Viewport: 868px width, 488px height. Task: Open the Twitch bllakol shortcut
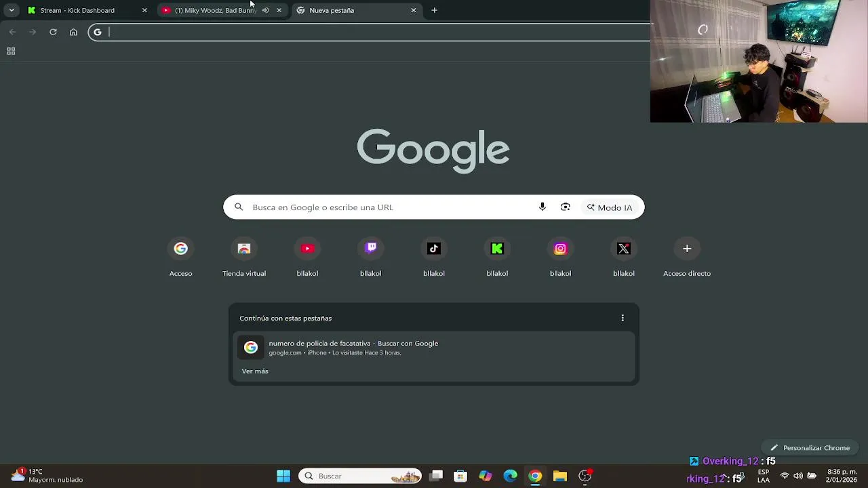pyautogui.click(x=371, y=258)
